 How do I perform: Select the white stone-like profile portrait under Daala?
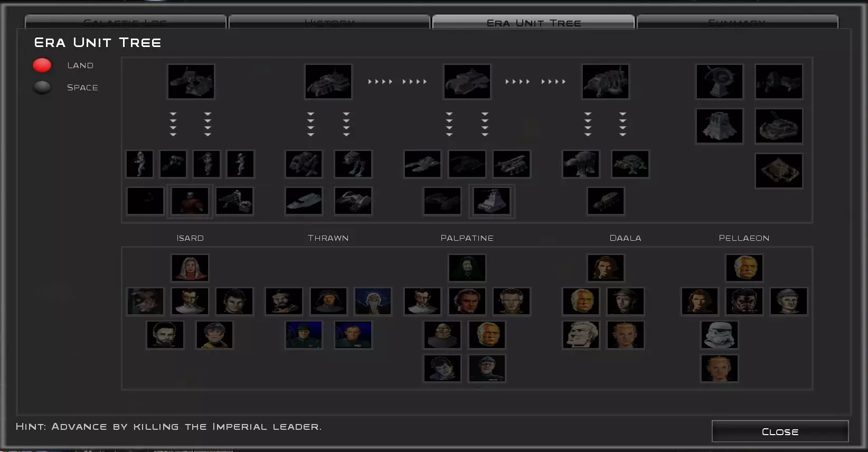click(581, 335)
